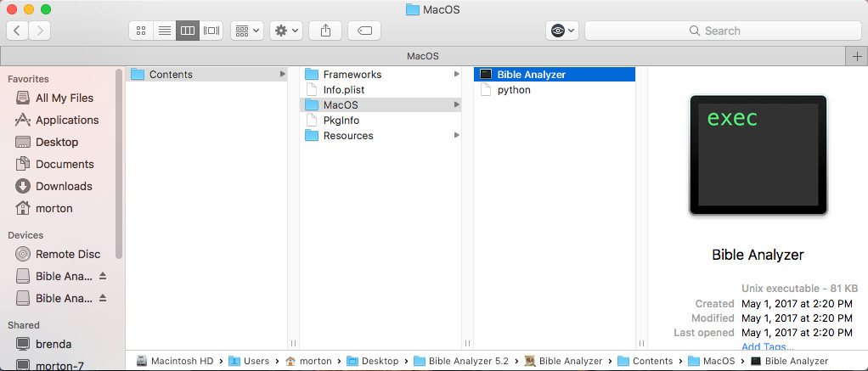Expand the Contents folder arrow
The height and width of the screenshot is (371, 868).
[282, 74]
